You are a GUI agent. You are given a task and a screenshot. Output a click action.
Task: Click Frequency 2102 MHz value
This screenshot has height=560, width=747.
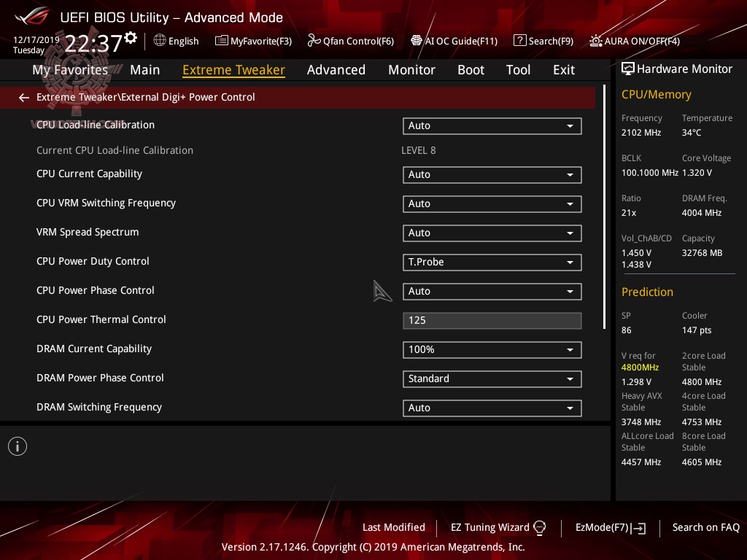tap(640, 133)
